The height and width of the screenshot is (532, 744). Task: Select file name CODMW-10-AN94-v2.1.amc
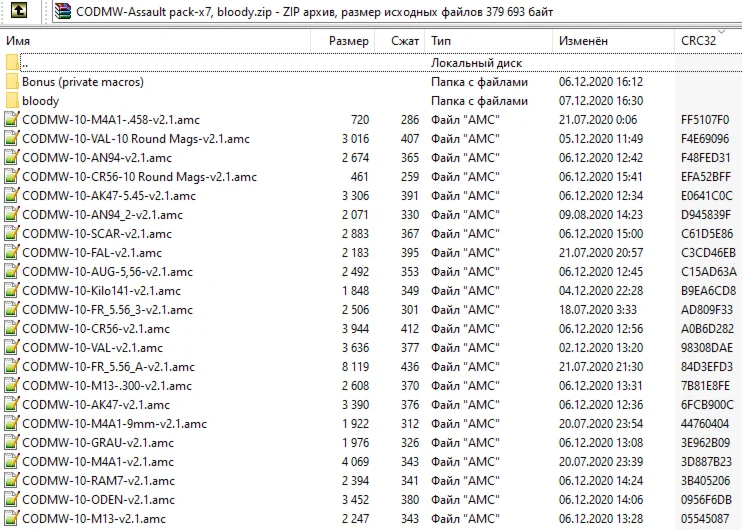[x=97, y=158]
